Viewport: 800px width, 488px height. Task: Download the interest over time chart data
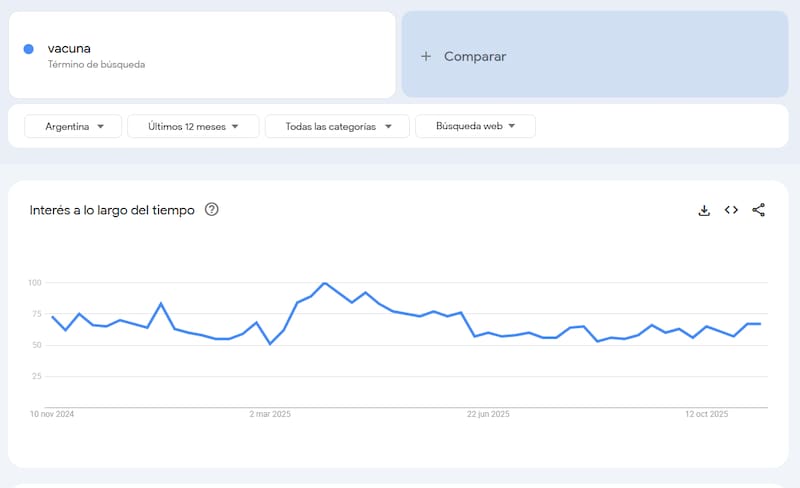pyautogui.click(x=704, y=210)
